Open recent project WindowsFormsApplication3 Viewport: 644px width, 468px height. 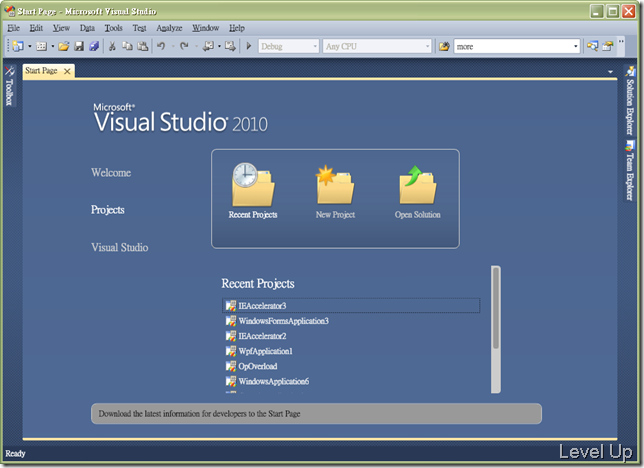click(x=283, y=321)
